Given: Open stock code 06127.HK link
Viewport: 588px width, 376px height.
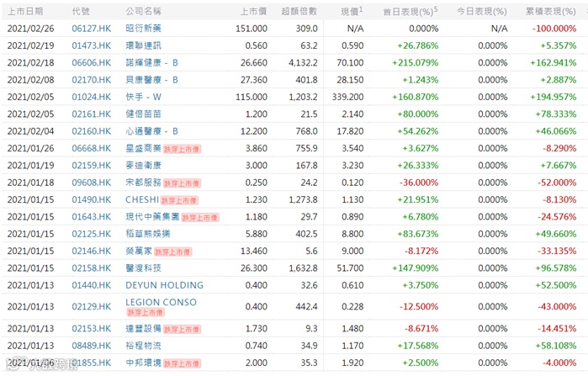Looking at the screenshot, I should 91,29.
